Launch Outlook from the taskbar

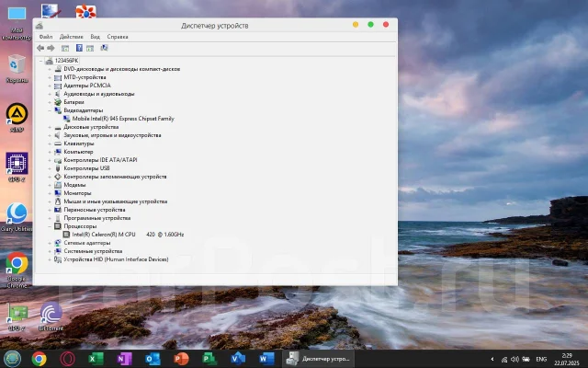(153, 359)
